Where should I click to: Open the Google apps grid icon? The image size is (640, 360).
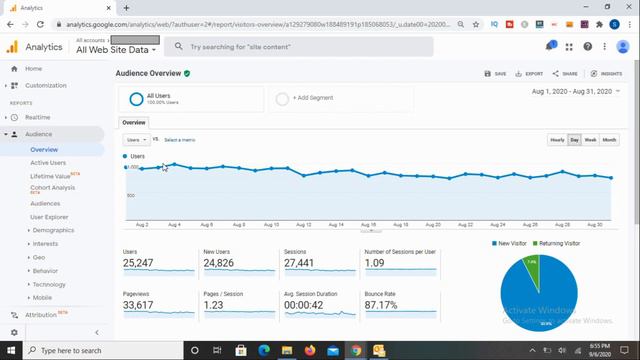coord(569,47)
